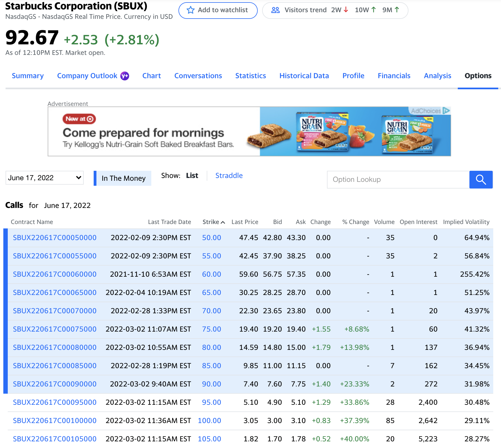Click the Last Trade Date column header
The image size is (501, 448).
click(170, 222)
